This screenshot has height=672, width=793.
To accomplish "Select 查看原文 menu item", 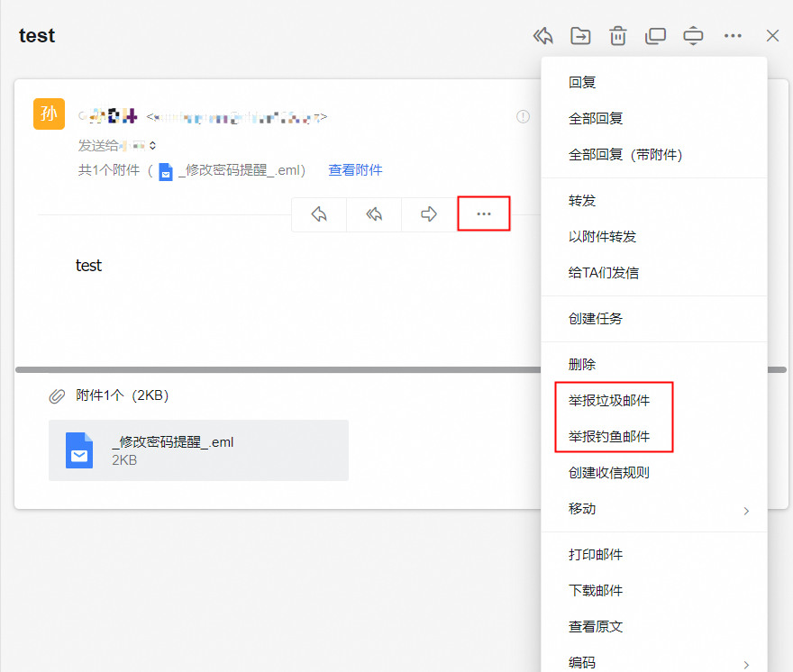I will tap(654, 626).
